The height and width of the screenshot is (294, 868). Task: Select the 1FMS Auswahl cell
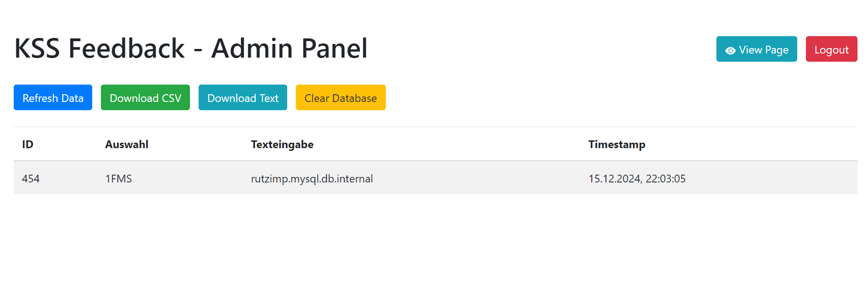click(119, 179)
